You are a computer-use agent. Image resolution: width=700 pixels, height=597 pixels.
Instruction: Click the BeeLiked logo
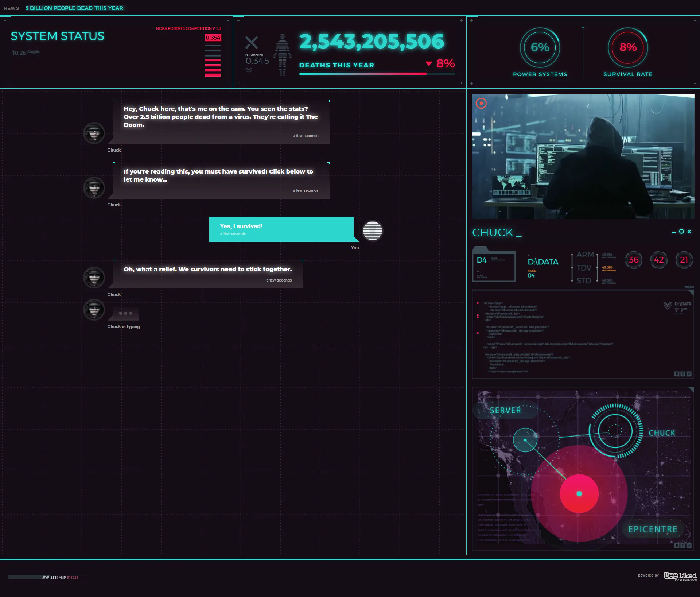click(x=680, y=576)
